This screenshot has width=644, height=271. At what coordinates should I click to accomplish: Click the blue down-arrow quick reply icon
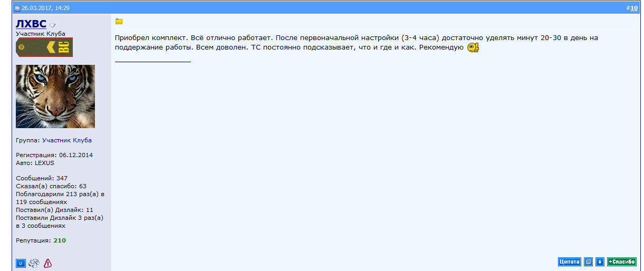pos(600,262)
